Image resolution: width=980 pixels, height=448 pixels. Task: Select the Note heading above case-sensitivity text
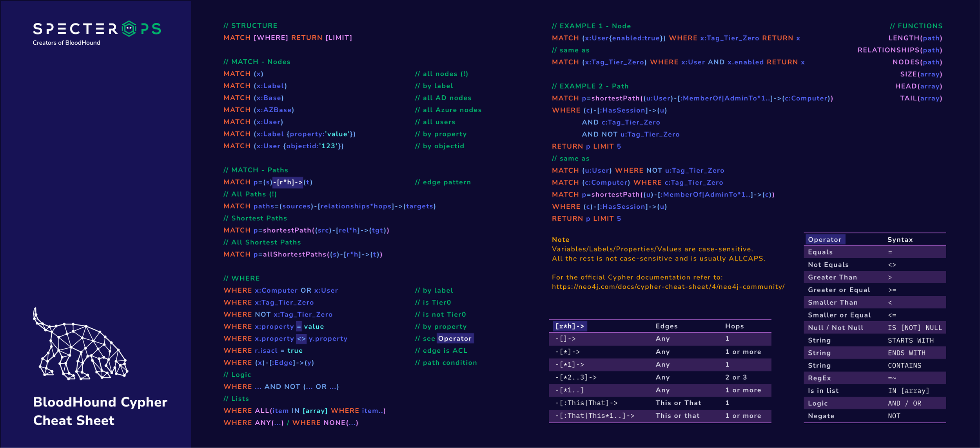(x=561, y=239)
